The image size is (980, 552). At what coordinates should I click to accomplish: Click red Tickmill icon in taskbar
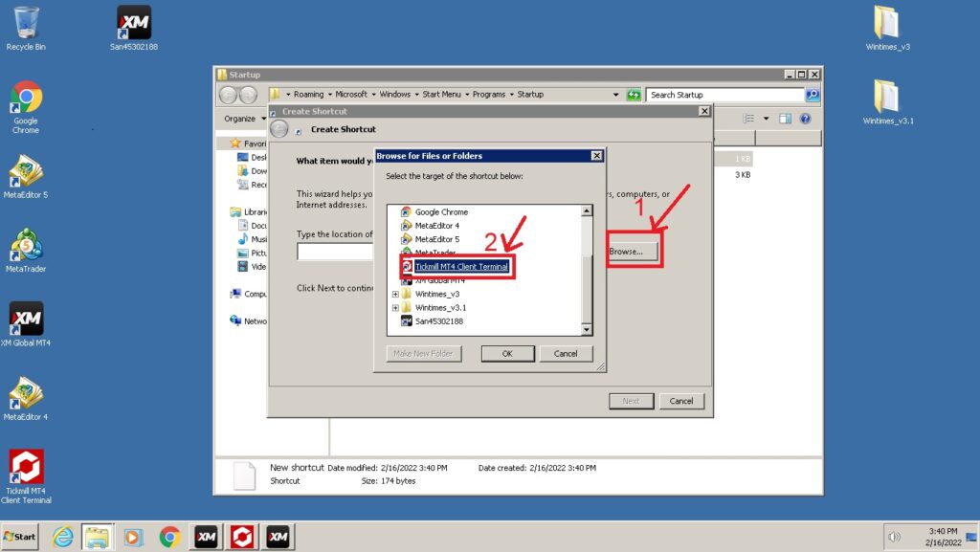(x=242, y=537)
